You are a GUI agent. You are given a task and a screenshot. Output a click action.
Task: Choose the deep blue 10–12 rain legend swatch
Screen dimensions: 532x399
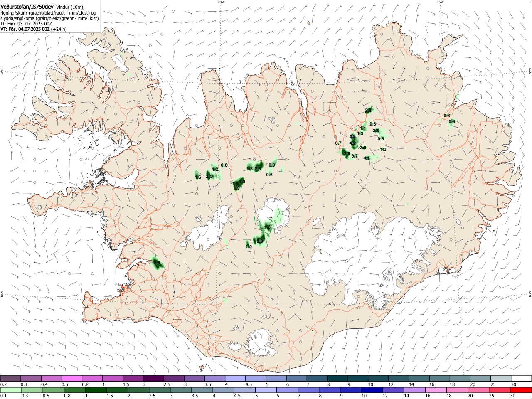click(x=372, y=390)
